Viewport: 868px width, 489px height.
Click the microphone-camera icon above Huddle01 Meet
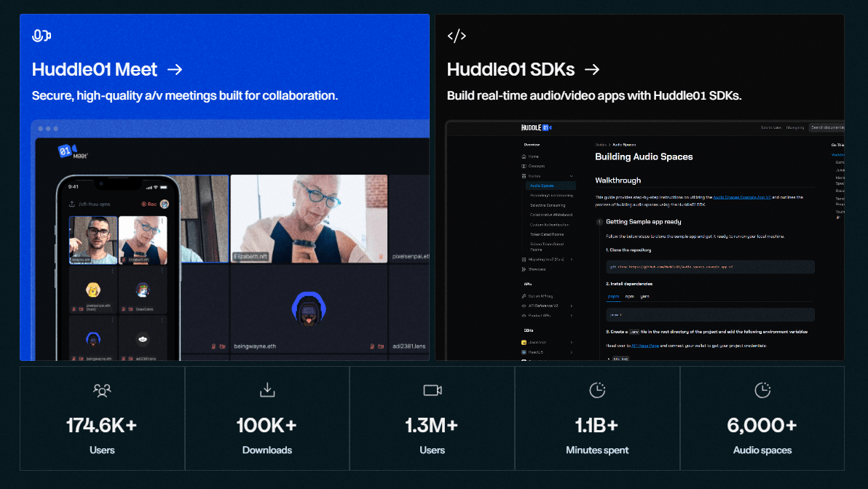pos(42,36)
